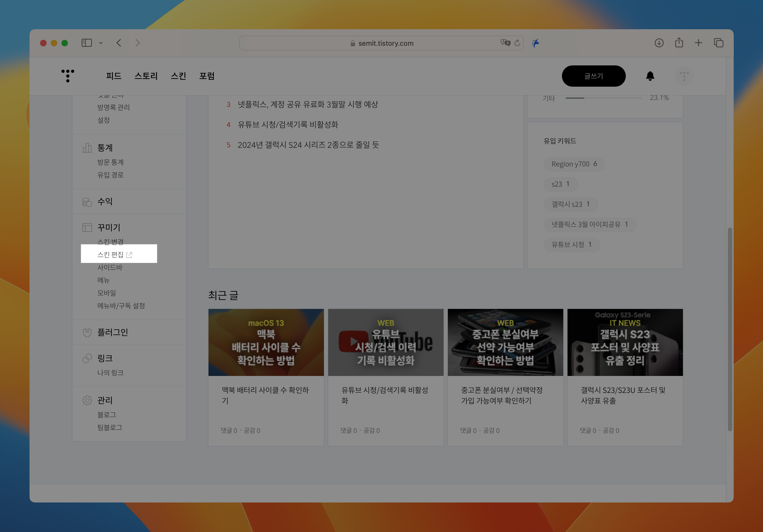Screen dimensions: 763x532
Task: Open the tab overview icon
Action: point(719,43)
